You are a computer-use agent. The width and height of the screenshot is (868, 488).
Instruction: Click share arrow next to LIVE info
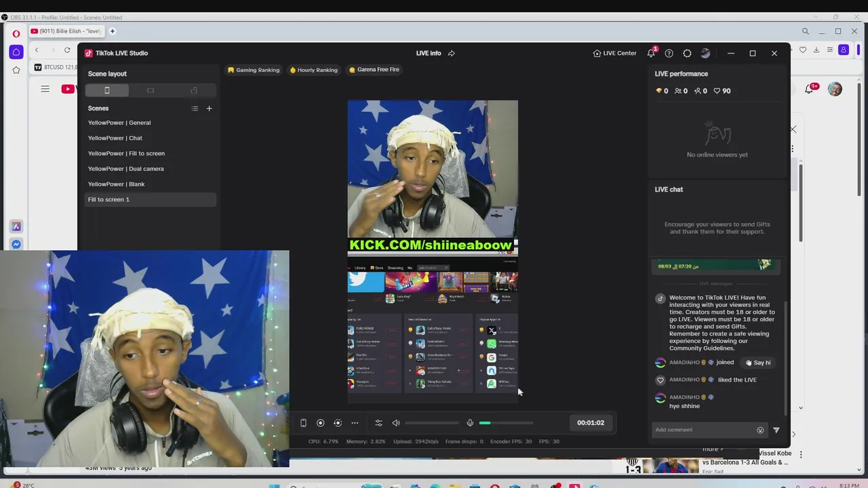coord(452,53)
